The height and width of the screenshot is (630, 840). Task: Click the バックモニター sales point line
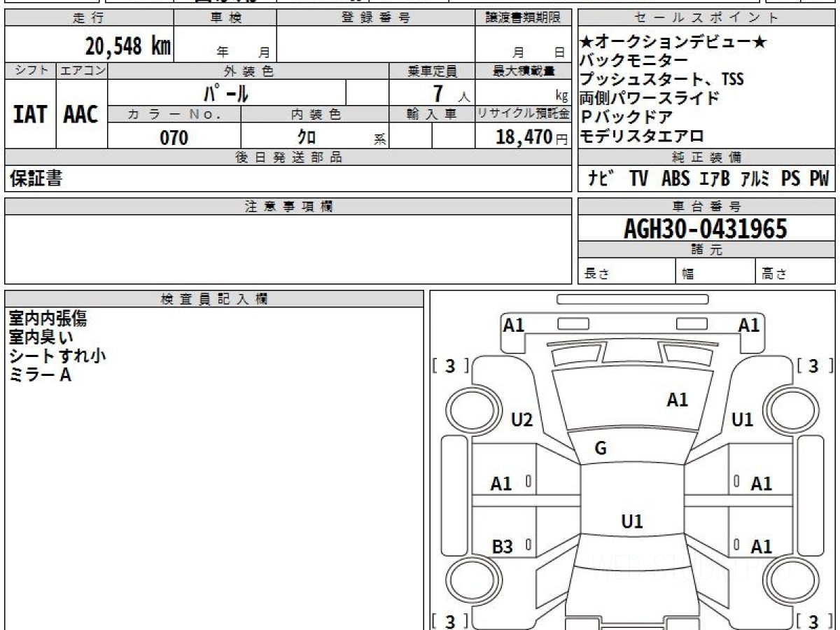(x=633, y=61)
